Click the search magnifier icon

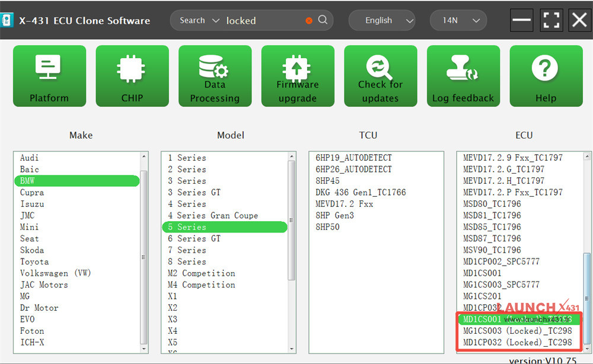pos(323,20)
